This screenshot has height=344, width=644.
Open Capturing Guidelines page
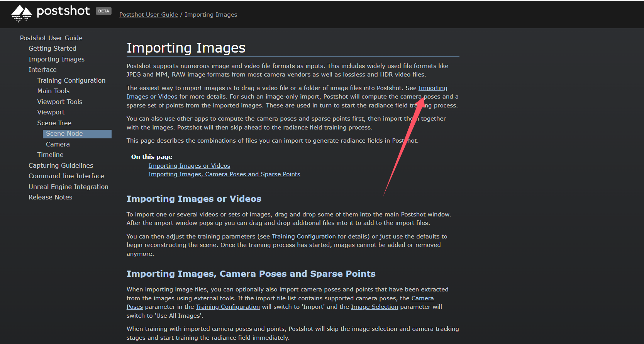(61, 165)
